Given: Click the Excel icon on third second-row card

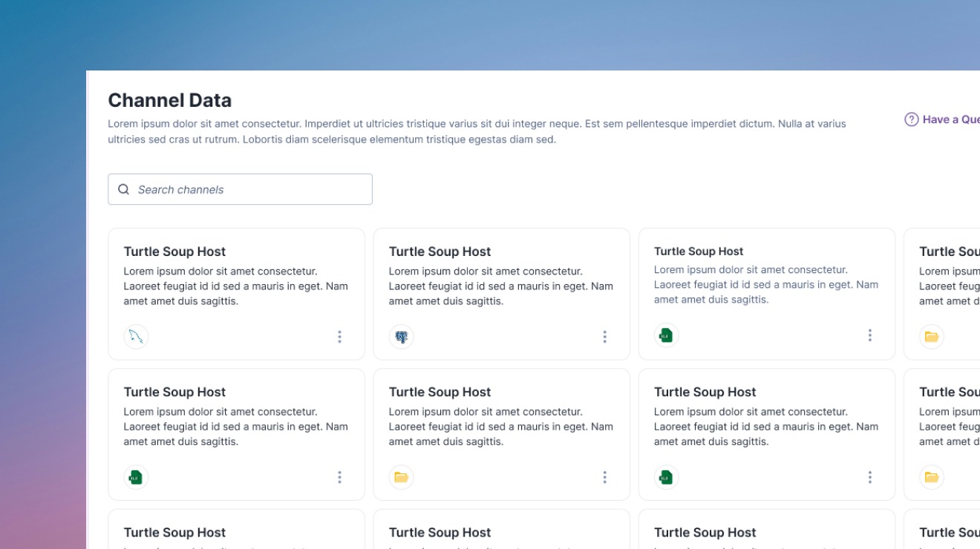Looking at the screenshot, I should [666, 477].
